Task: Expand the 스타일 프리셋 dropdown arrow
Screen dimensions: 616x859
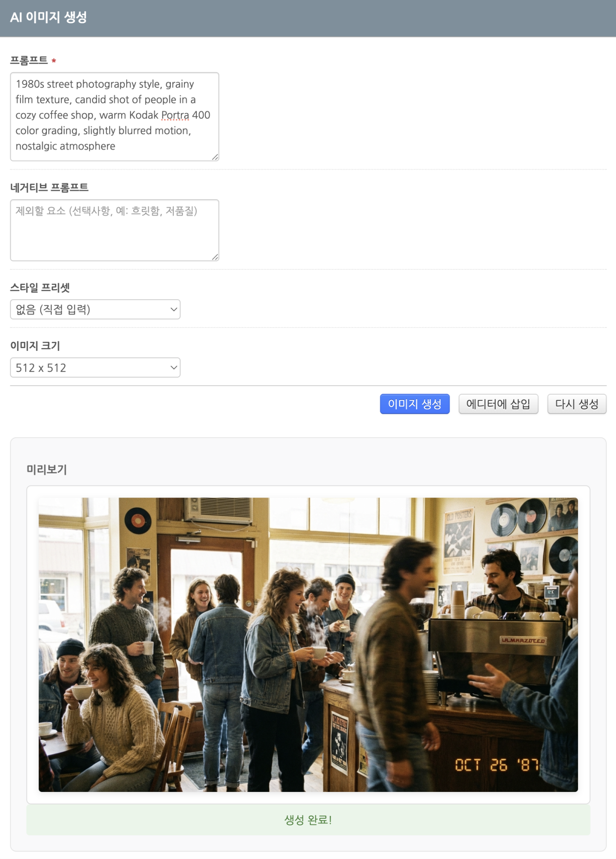Action: tap(174, 310)
